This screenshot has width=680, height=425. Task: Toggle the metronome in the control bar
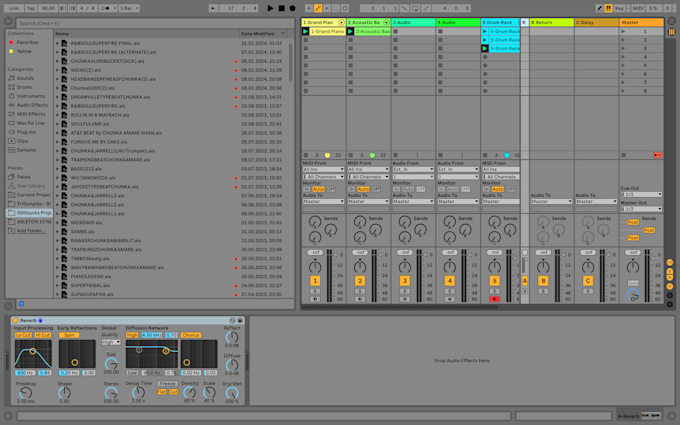105,8
